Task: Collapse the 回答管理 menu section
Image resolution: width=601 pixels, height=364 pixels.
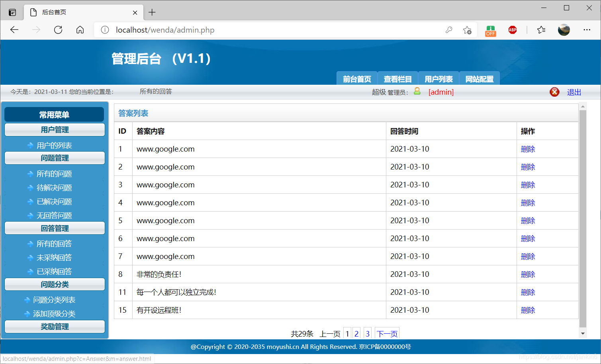Action: click(x=55, y=228)
